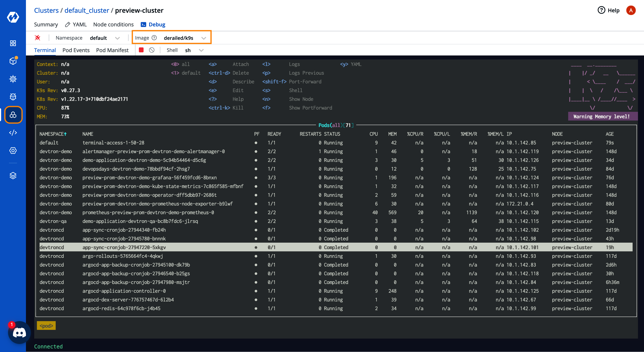
Task: Click the <pod> label in terminal
Action: [46, 326]
